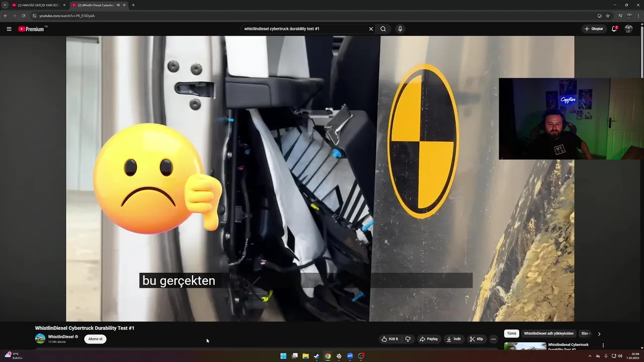Open the Durability Test #2 suggested thumbnail
644x362 pixels.
coord(525,346)
